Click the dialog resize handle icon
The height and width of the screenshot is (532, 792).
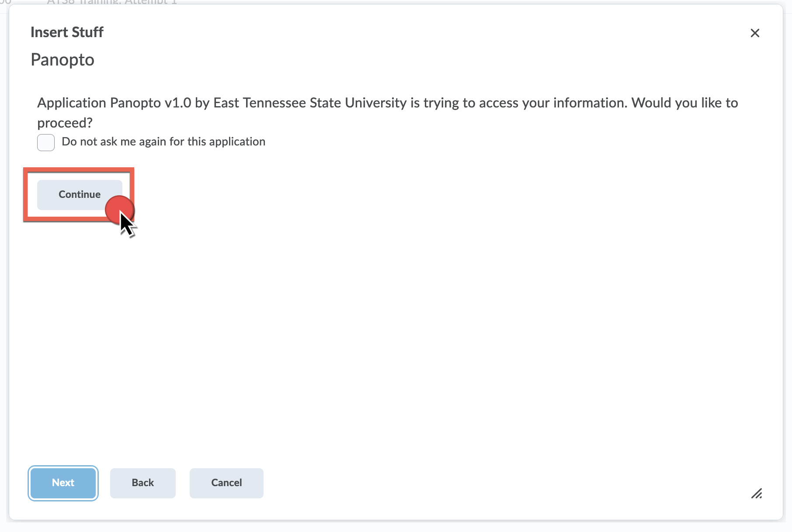(757, 494)
